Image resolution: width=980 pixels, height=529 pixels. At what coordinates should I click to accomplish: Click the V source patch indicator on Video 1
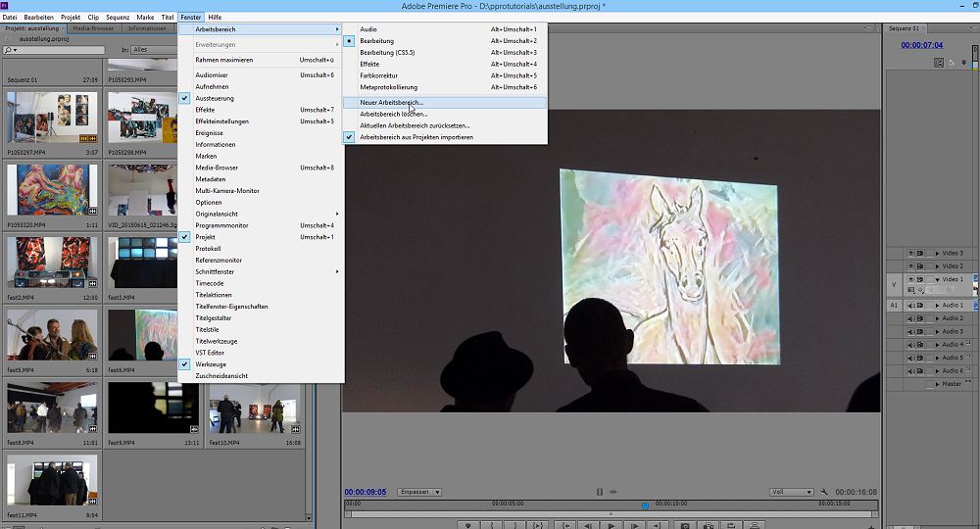(x=894, y=285)
